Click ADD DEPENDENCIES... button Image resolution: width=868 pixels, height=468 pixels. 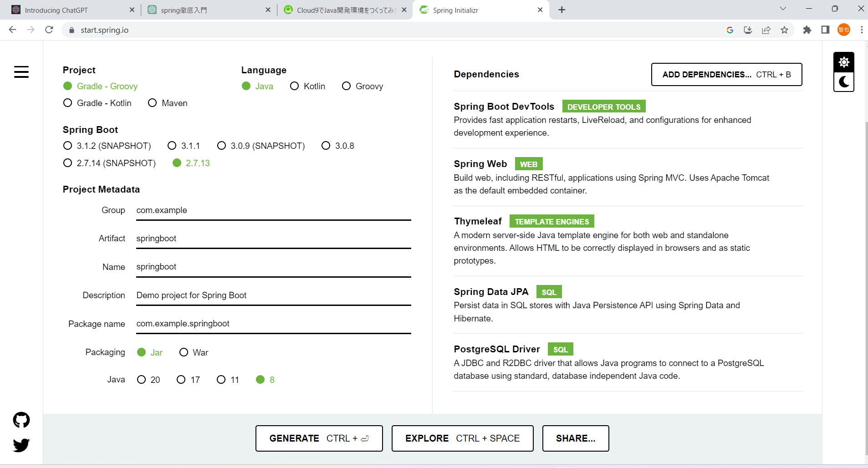pyautogui.click(x=727, y=75)
